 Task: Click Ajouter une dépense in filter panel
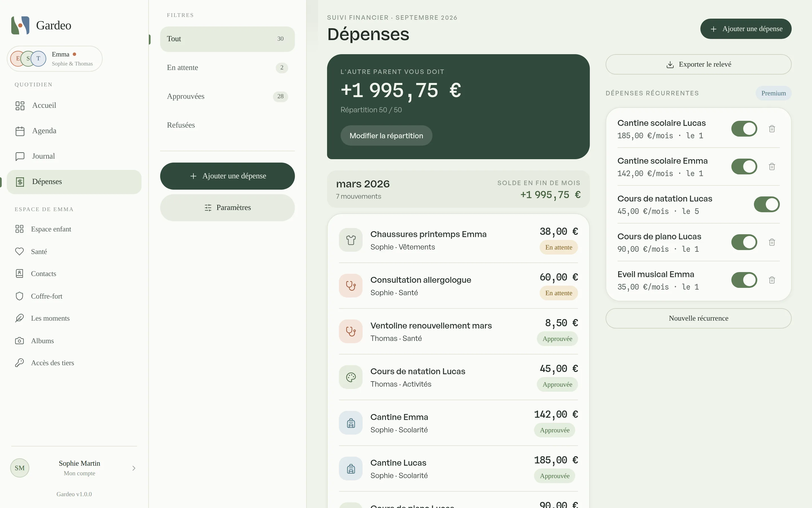coord(228,176)
